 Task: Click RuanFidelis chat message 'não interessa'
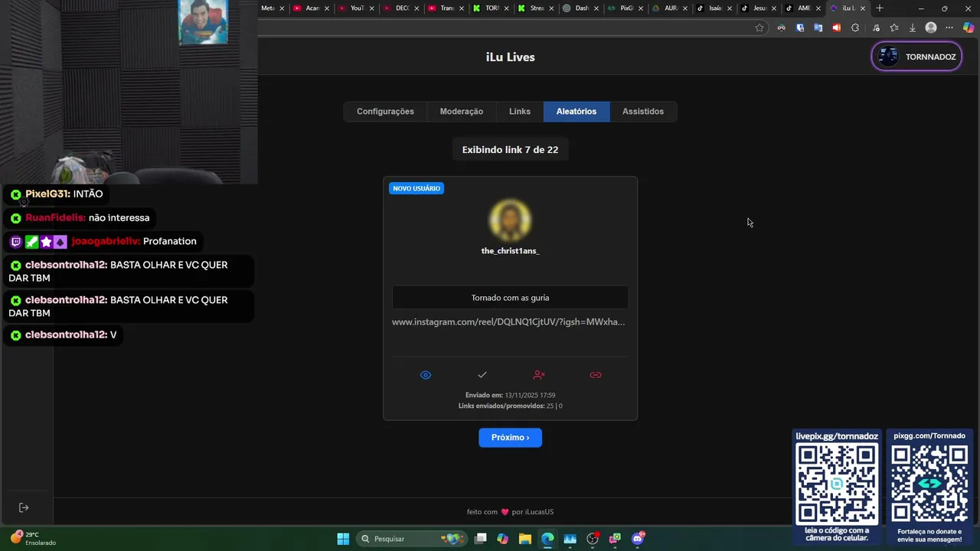tap(119, 218)
